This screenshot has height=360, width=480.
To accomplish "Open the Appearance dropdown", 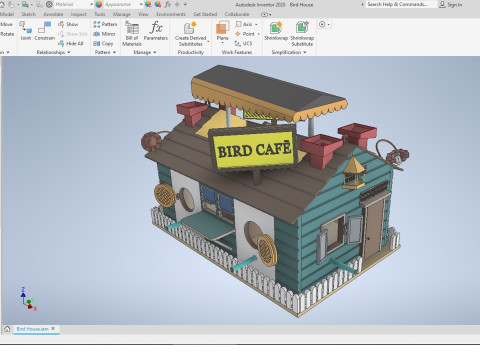I will coord(141,4).
